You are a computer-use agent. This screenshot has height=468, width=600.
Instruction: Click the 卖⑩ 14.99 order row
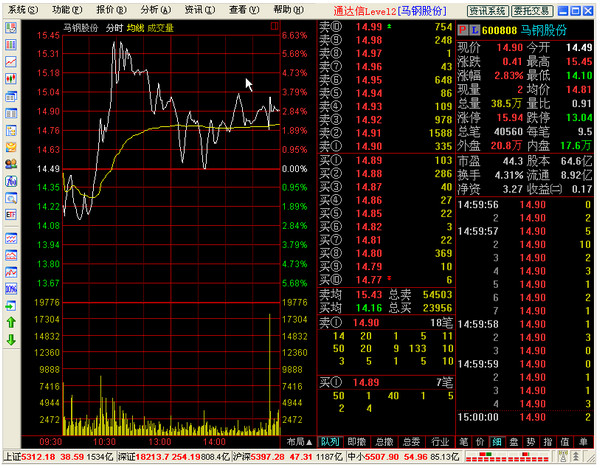386,27
